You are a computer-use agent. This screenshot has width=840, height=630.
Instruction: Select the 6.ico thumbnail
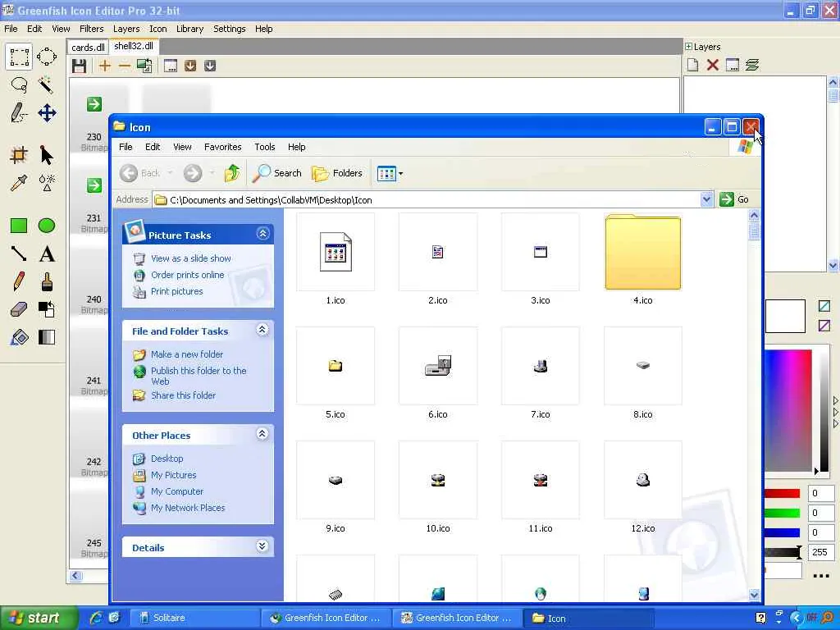coord(438,366)
